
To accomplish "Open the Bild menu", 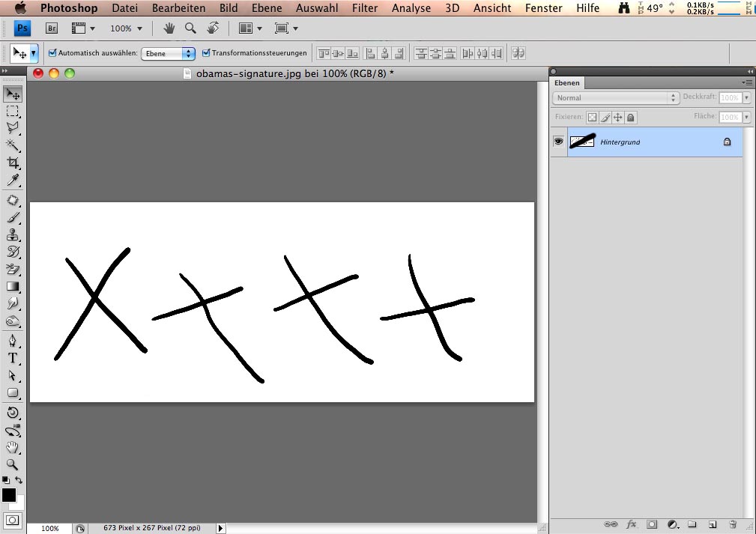I will [229, 8].
